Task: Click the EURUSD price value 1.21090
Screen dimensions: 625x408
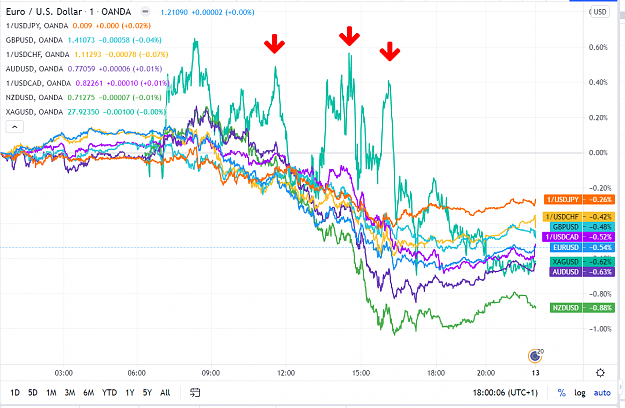Action: (x=174, y=12)
